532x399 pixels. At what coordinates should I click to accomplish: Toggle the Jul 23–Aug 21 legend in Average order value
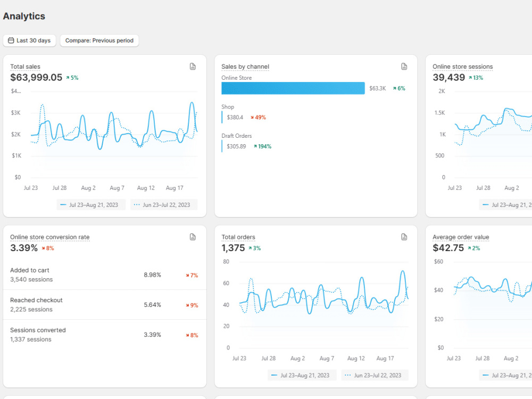505,375
